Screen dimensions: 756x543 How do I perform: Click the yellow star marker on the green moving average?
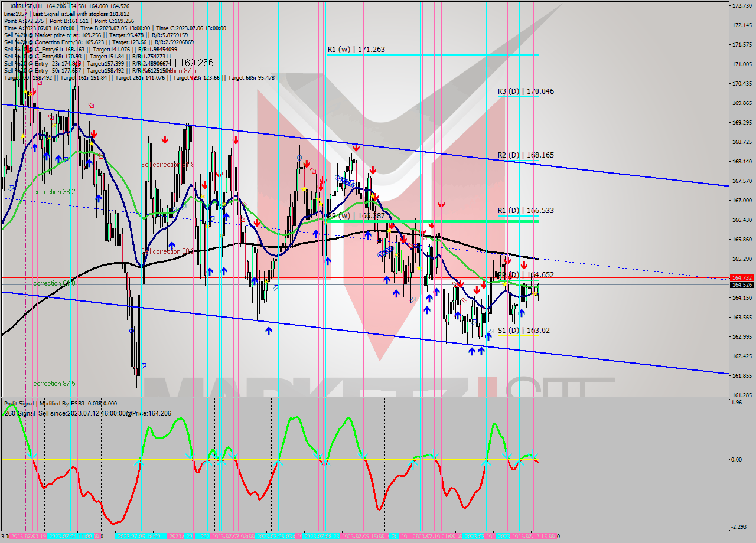[x=505, y=284]
